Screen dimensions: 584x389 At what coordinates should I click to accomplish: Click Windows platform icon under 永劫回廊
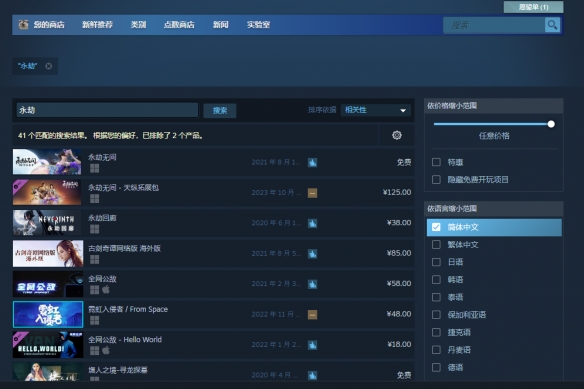[95, 229]
